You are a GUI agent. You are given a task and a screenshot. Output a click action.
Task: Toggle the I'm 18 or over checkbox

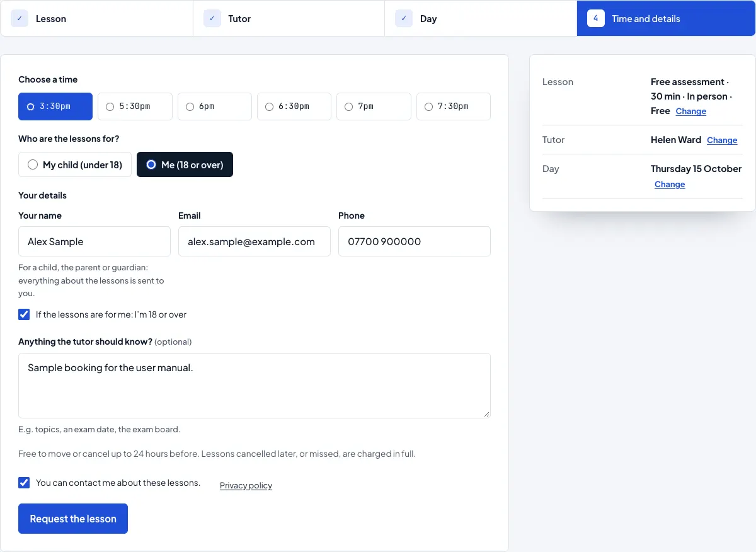tap(24, 314)
